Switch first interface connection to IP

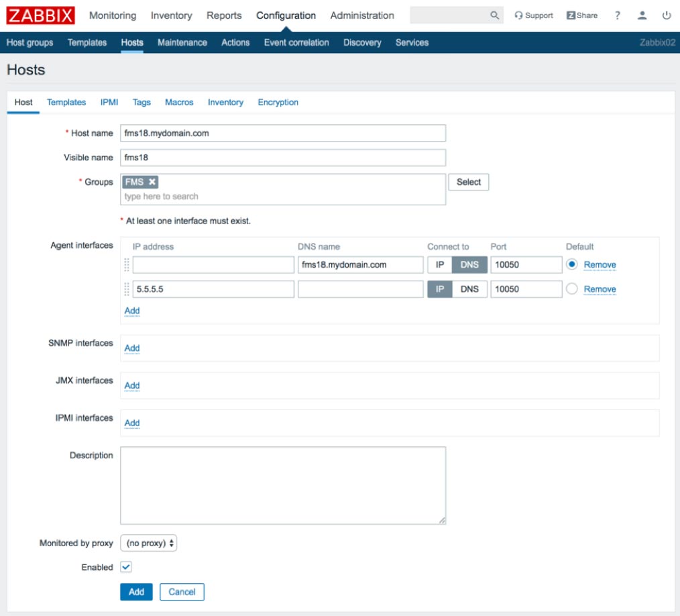tap(439, 264)
